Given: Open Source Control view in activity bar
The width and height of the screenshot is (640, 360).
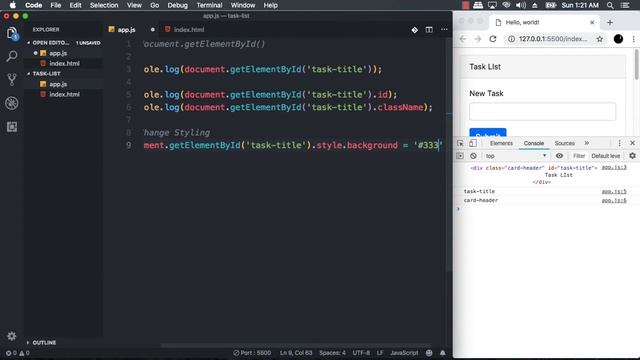Looking at the screenshot, I should [12, 80].
